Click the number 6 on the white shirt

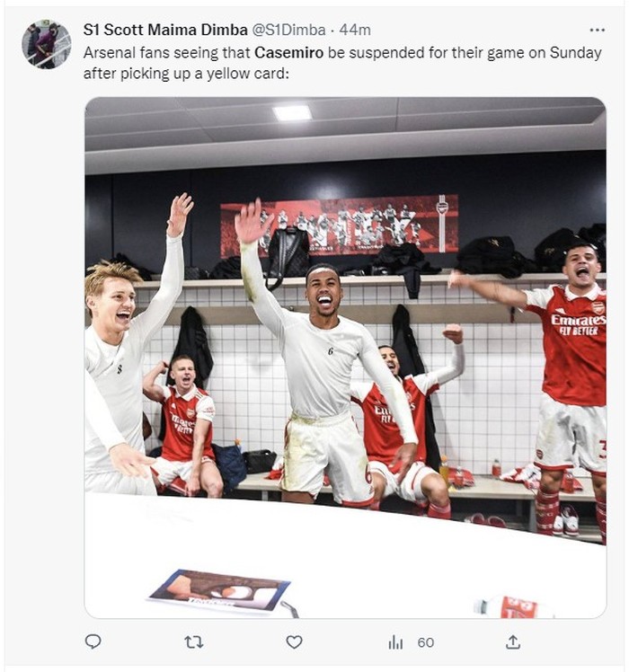(331, 351)
